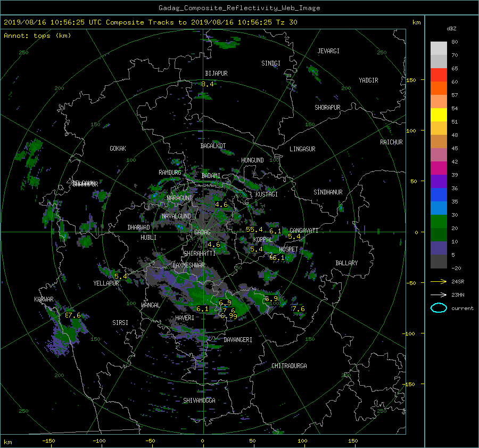Viewport: 479px width, 448px height.
Task: Click the GOKAK city label
Action: (x=118, y=149)
